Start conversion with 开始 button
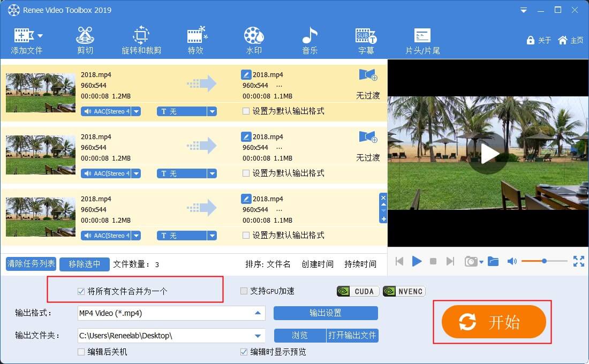Image resolution: width=589 pixels, height=364 pixels. [x=494, y=322]
